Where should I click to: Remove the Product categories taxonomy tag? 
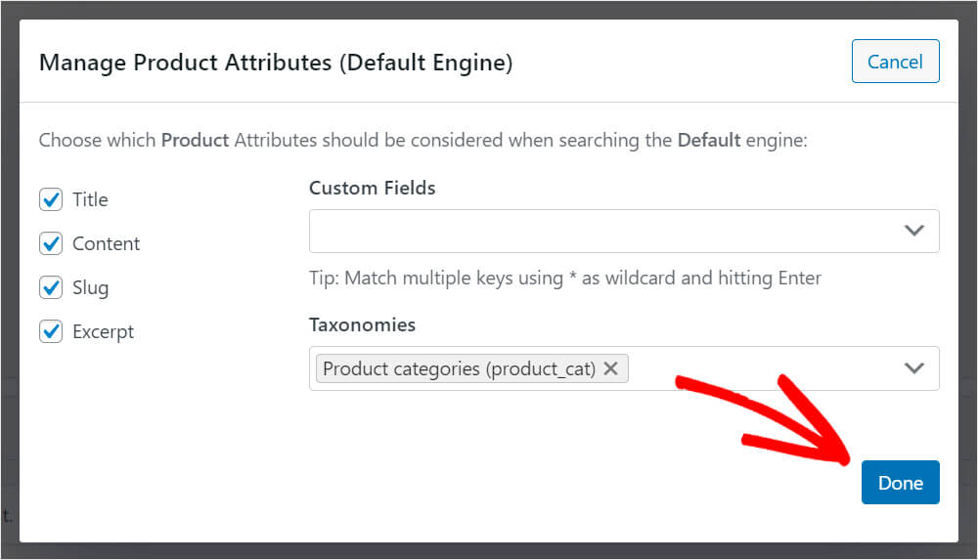coord(610,368)
